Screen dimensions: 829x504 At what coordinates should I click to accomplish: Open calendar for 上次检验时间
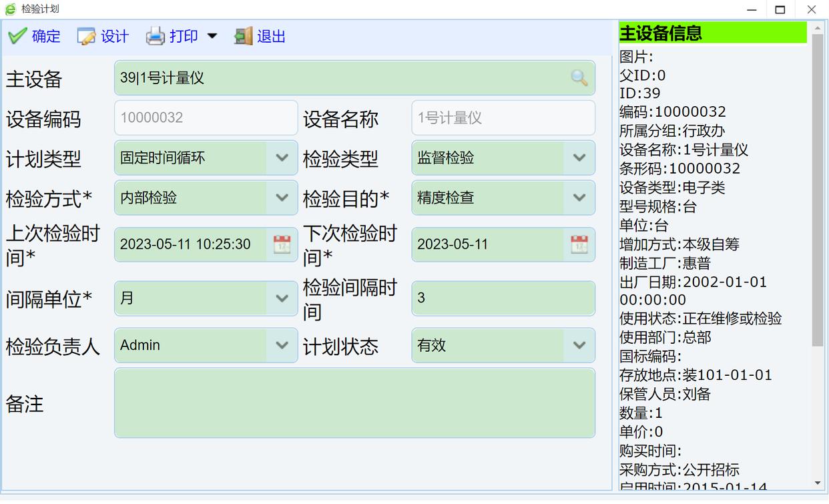click(282, 244)
